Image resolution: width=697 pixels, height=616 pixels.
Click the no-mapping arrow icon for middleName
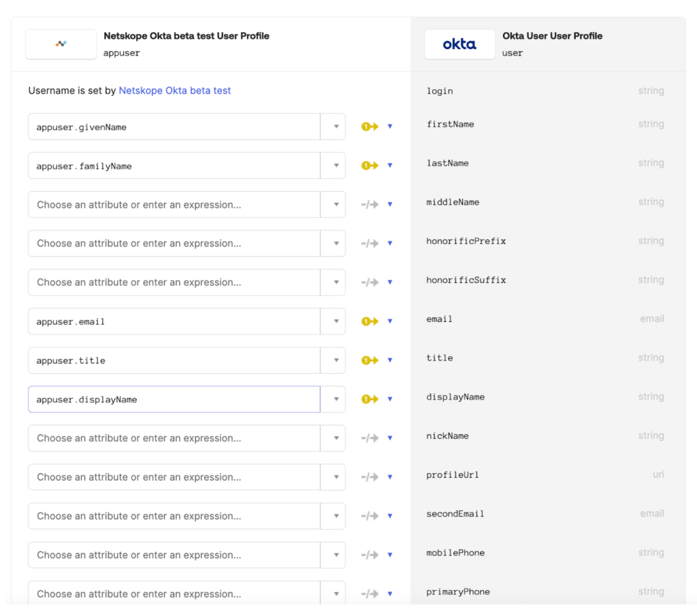(370, 204)
